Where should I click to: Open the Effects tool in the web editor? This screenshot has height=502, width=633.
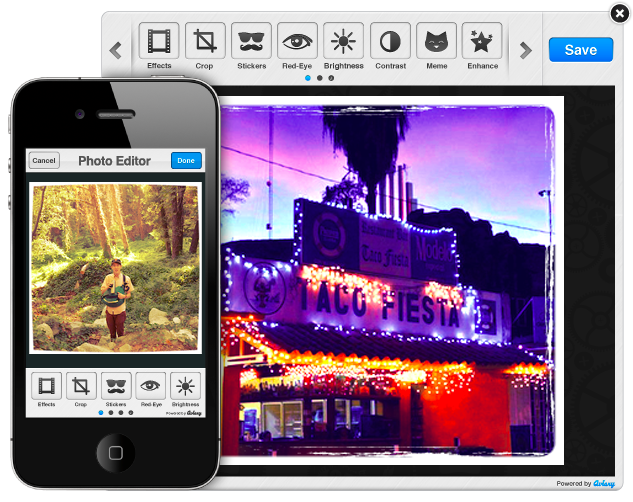pyautogui.click(x=159, y=41)
